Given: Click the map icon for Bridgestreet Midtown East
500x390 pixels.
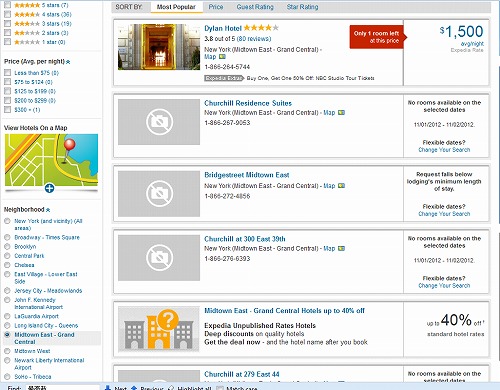Looking at the screenshot, I should (x=341, y=186).
